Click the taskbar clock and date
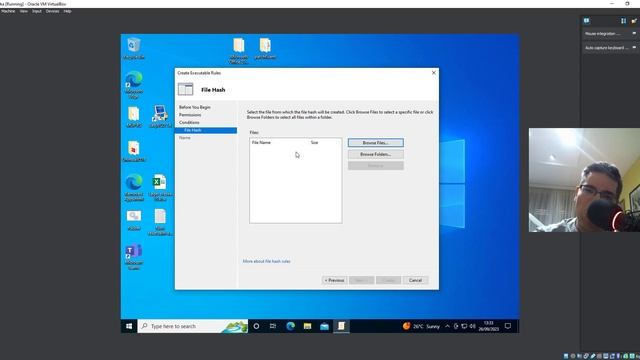Viewport: 640px width, 360px height. coord(489,326)
